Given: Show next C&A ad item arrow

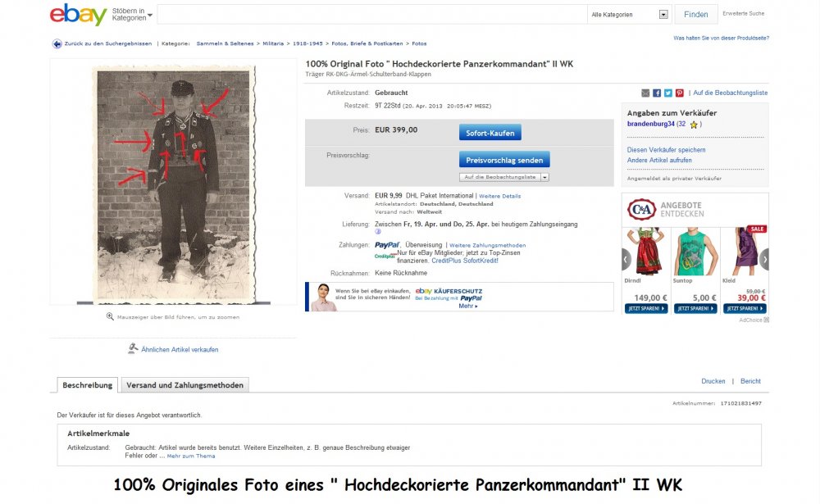Looking at the screenshot, I should pyautogui.click(x=764, y=259).
